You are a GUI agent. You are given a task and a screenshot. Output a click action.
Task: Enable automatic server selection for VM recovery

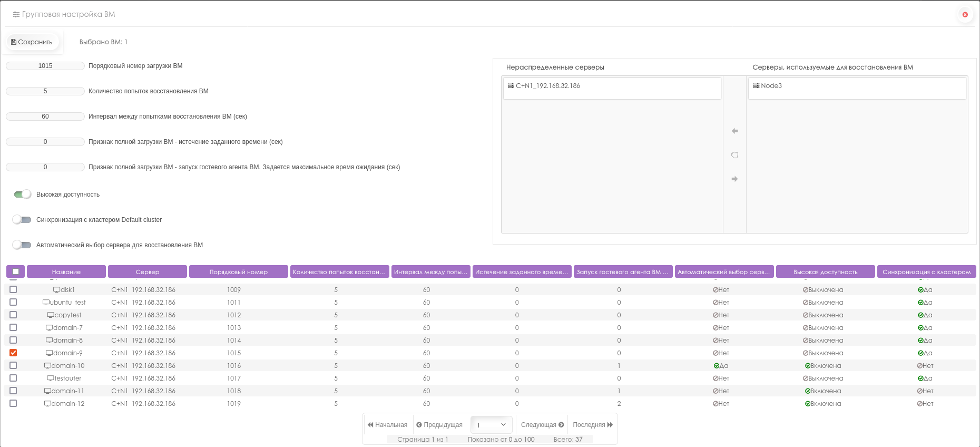(22, 245)
